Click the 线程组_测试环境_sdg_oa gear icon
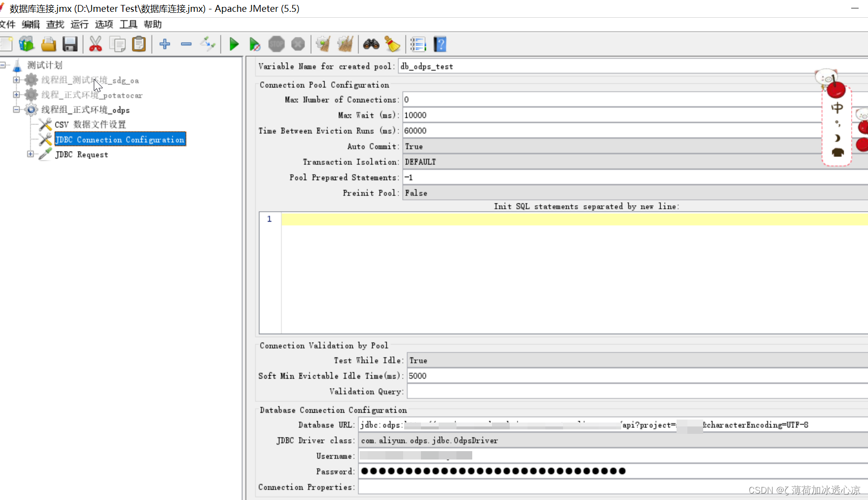Image resolution: width=868 pixels, height=500 pixels. 31,80
